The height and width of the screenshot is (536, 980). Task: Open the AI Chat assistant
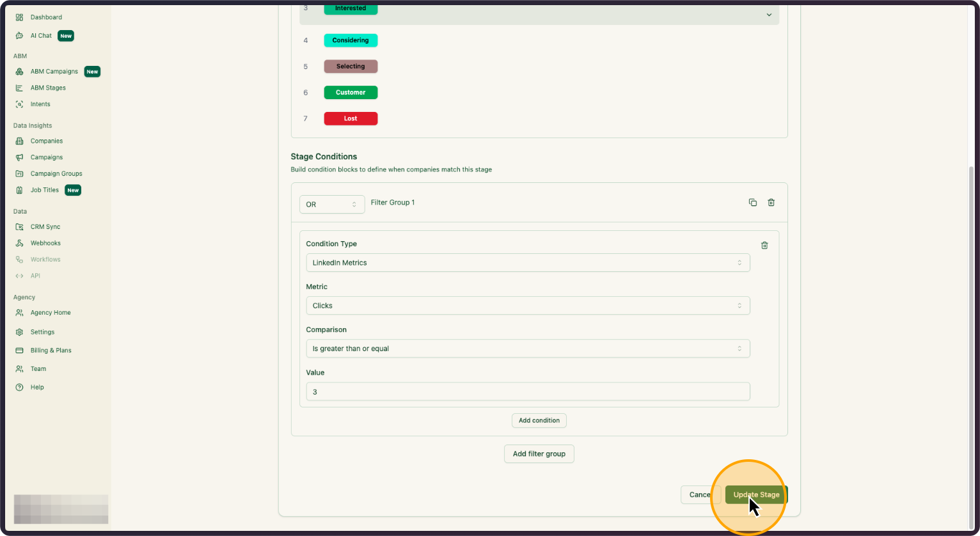click(x=20, y=35)
